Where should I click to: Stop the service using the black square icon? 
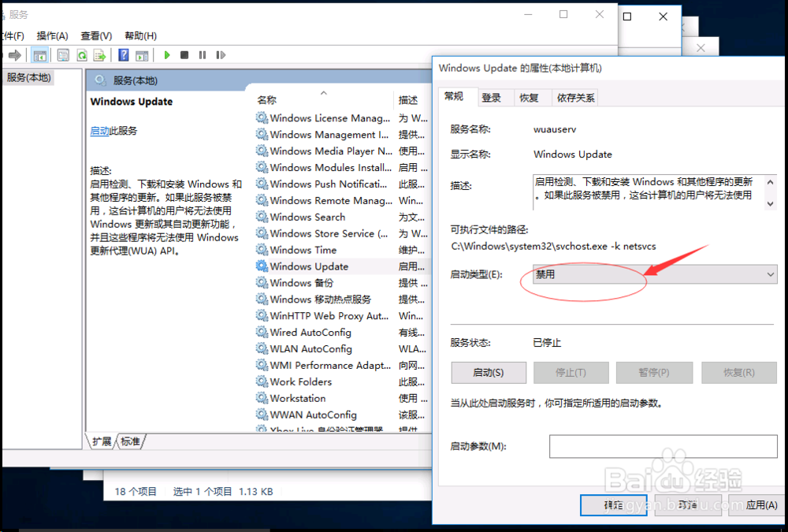pos(183,54)
